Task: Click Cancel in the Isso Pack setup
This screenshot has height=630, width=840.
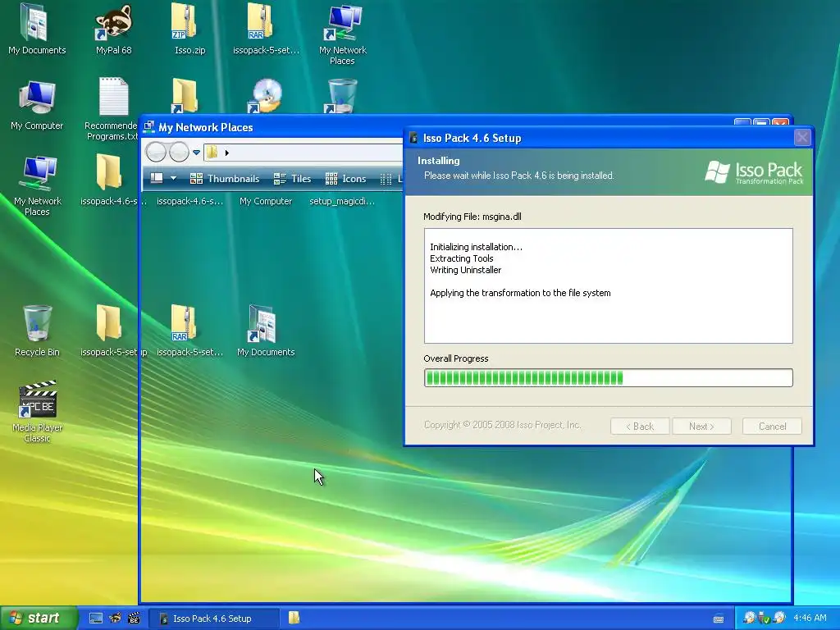Action: [772, 427]
